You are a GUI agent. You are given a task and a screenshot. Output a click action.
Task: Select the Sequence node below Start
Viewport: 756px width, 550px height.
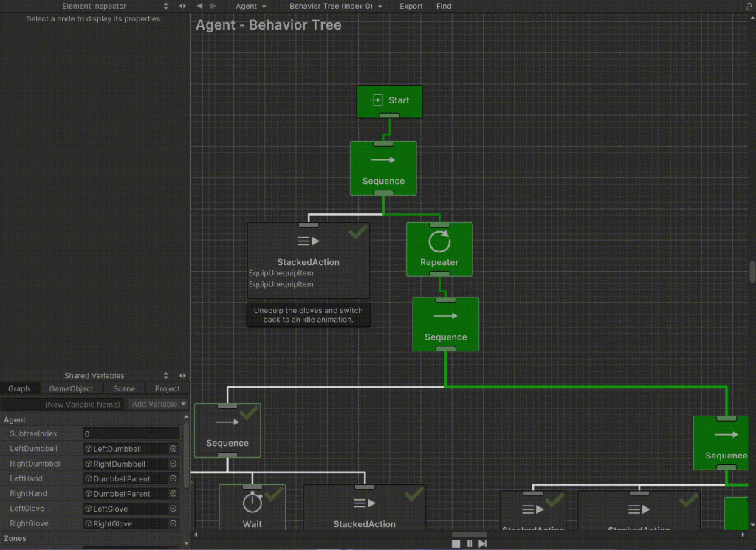pyautogui.click(x=383, y=168)
